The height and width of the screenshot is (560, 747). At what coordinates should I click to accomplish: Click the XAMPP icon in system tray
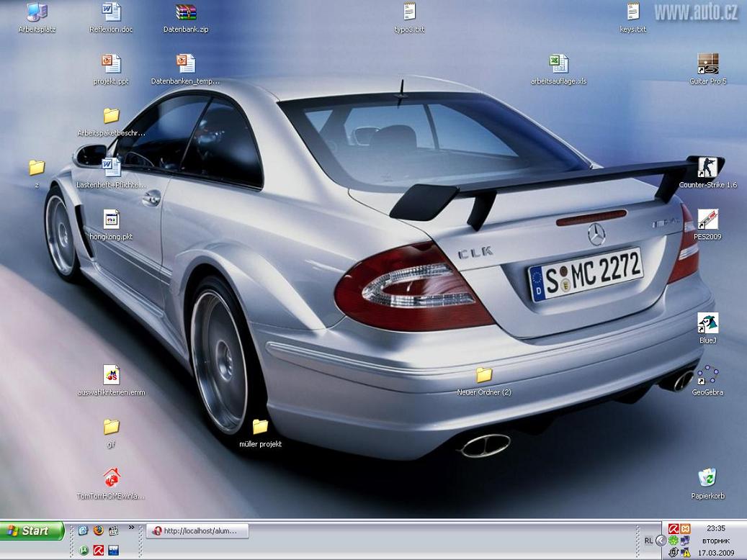[685, 529]
